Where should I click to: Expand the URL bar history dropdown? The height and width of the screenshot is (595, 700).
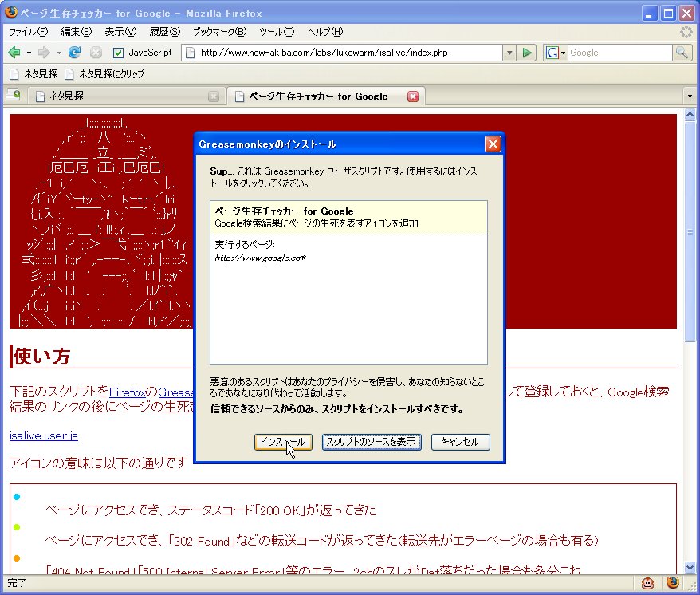tap(509, 53)
